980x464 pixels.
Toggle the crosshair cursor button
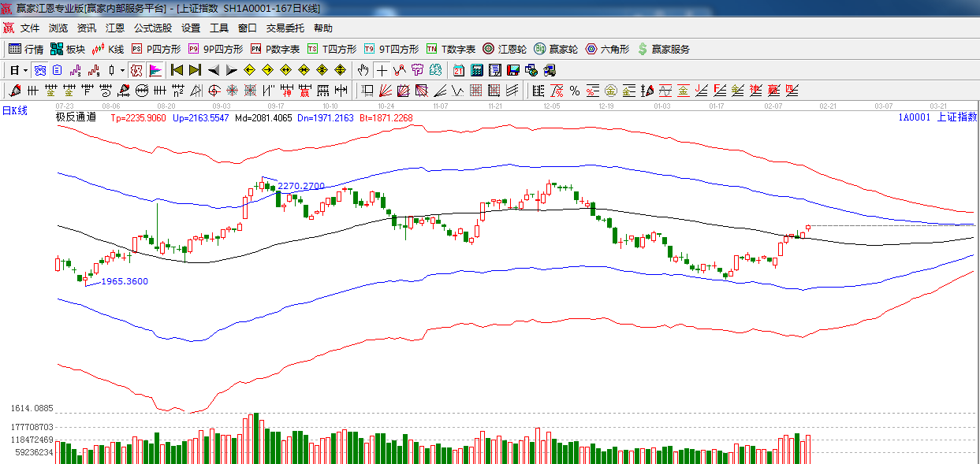click(x=382, y=70)
